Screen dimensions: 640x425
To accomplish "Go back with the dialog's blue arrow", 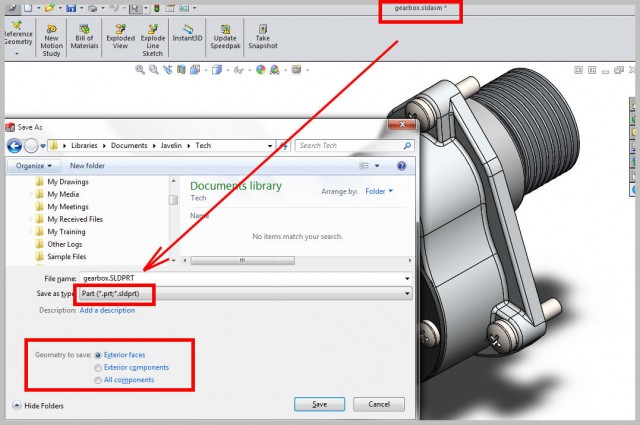I will coord(15,145).
